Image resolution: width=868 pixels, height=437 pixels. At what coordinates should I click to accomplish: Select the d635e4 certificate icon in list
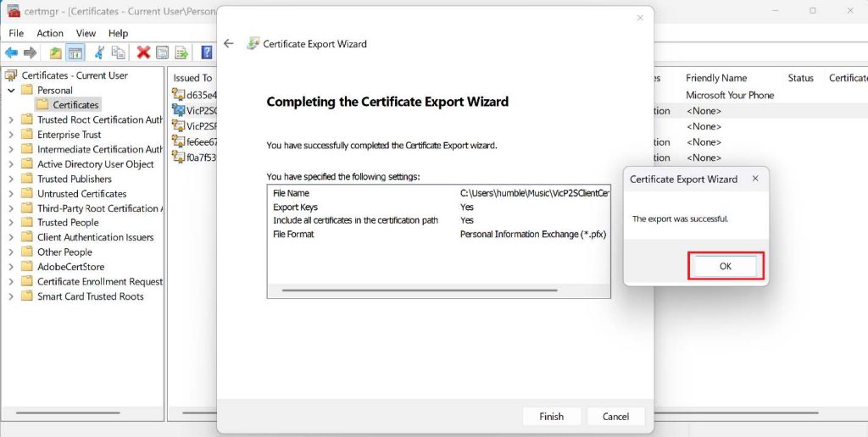pos(178,95)
